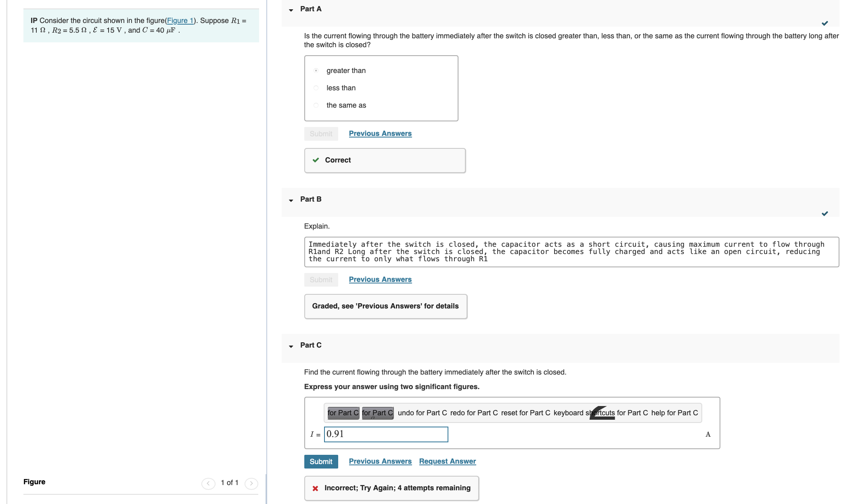
Task: Click the first 'for Part C' toolbar button
Action: 343,413
